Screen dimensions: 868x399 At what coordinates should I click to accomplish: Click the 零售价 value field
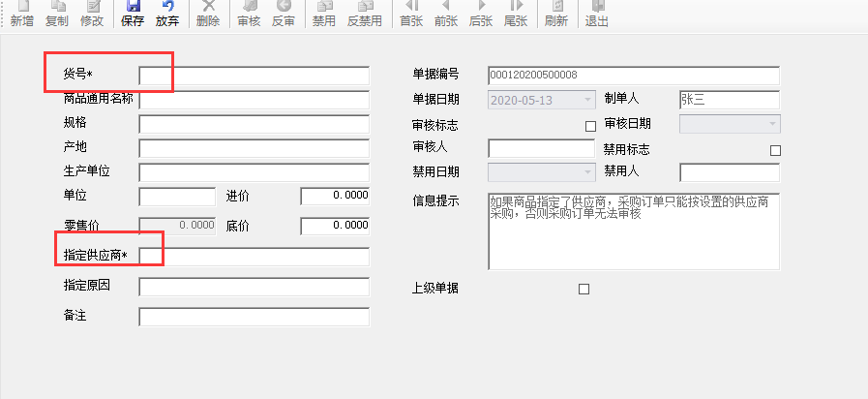tap(177, 226)
